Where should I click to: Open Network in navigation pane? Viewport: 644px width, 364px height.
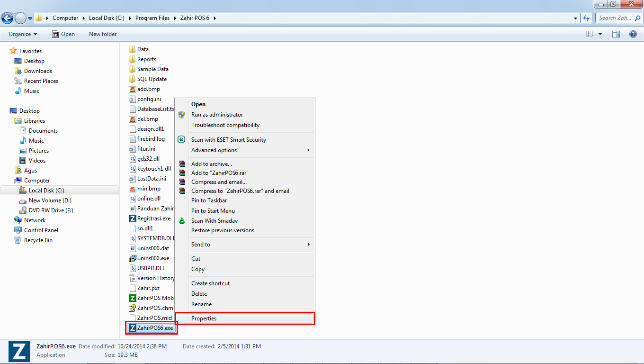[x=30, y=220]
